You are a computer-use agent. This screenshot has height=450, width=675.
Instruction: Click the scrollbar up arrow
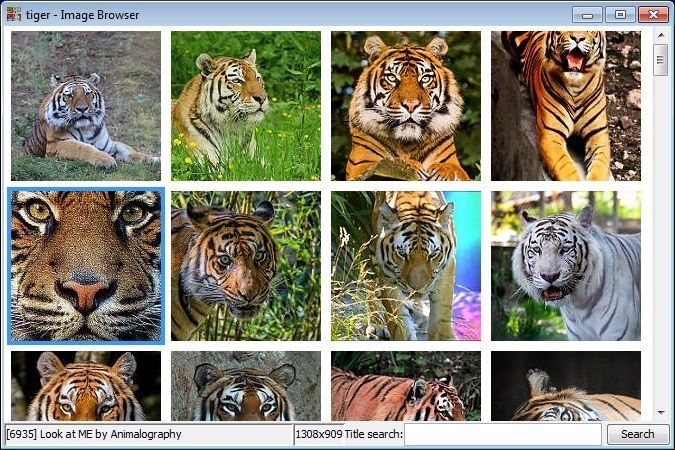[x=660, y=35]
